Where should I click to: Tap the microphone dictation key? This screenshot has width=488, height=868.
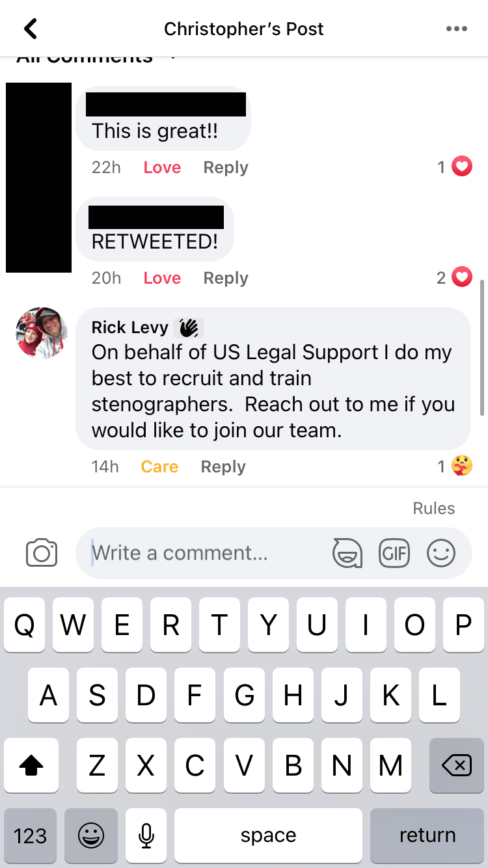pyautogui.click(x=146, y=835)
